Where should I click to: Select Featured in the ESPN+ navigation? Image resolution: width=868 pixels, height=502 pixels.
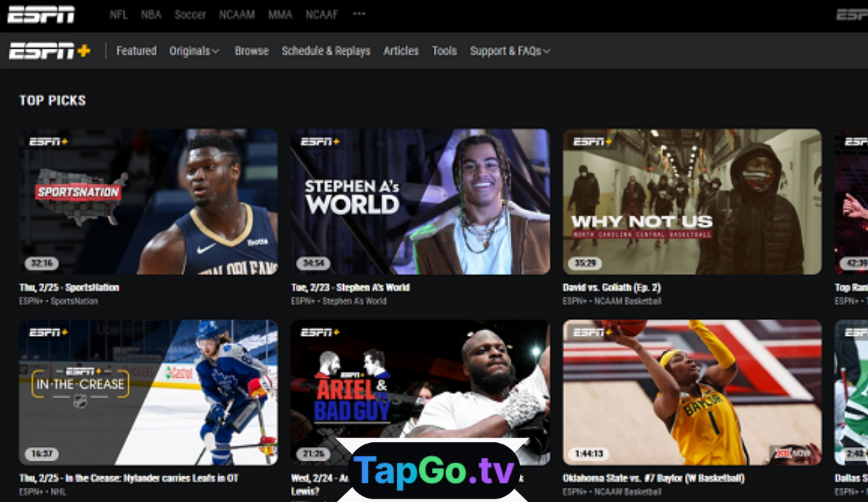click(x=136, y=50)
